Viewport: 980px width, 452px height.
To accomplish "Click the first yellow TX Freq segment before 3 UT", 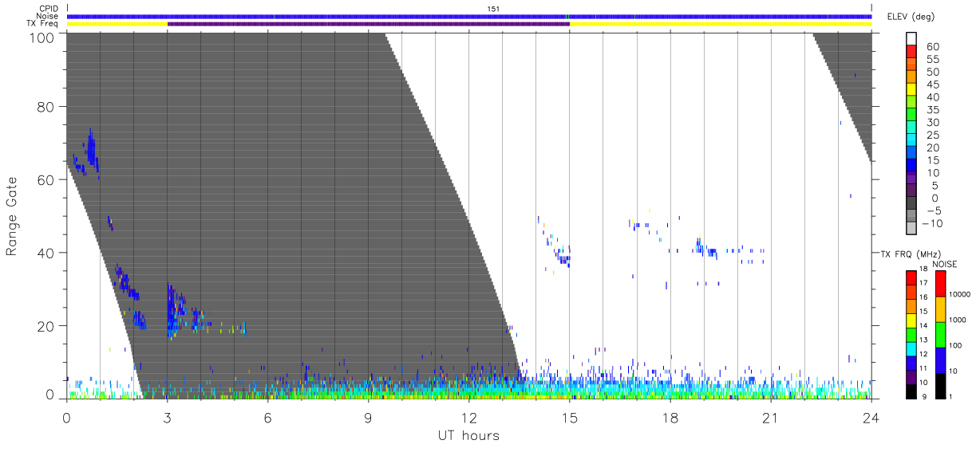I will pos(117,24).
